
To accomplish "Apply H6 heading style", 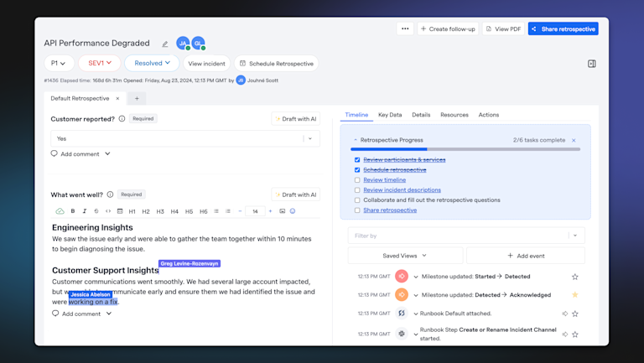I will point(203,211).
